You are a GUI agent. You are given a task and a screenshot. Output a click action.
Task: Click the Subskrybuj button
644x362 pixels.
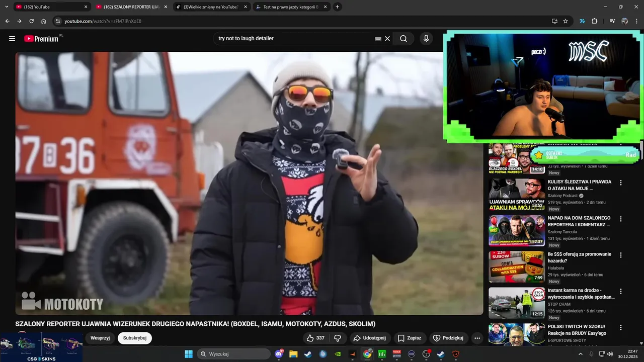tap(135, 338)
